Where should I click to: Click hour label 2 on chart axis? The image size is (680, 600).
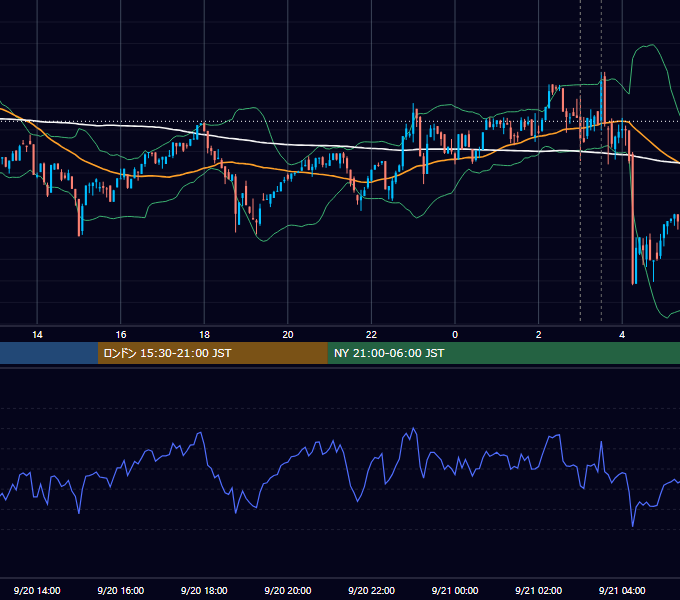pos(538,335)
